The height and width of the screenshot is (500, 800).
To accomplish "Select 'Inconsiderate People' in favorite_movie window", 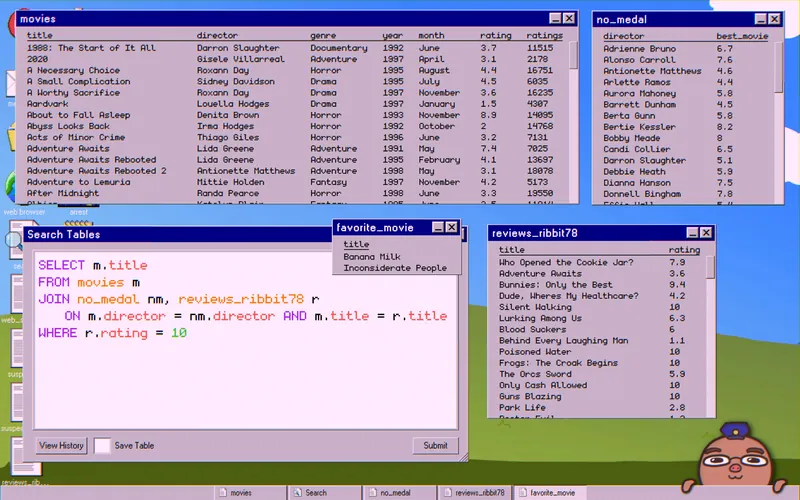I will [395, 268].
